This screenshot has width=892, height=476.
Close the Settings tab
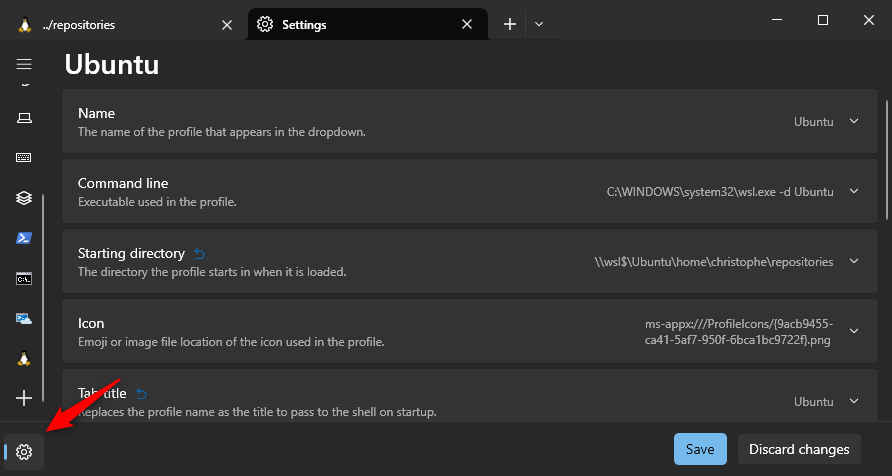coord(466,24)
